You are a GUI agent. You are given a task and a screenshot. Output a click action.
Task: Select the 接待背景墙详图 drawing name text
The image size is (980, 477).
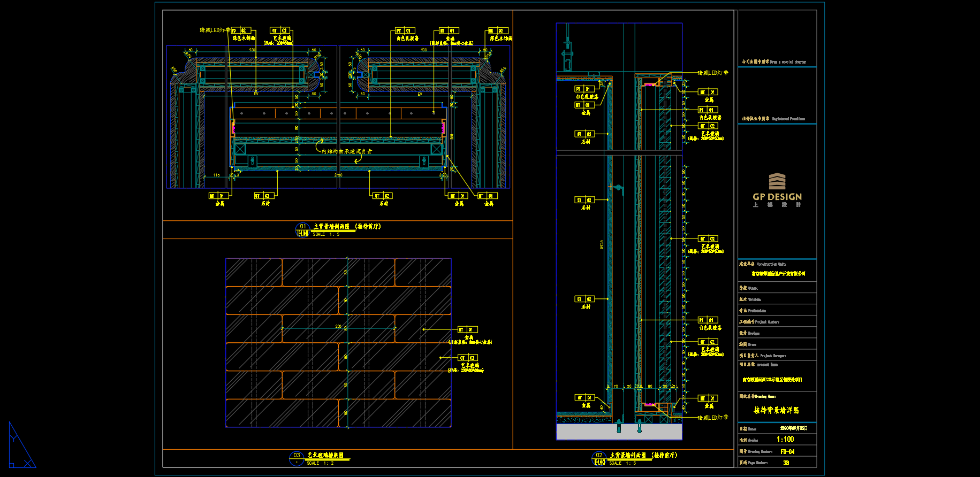point(776,410)
